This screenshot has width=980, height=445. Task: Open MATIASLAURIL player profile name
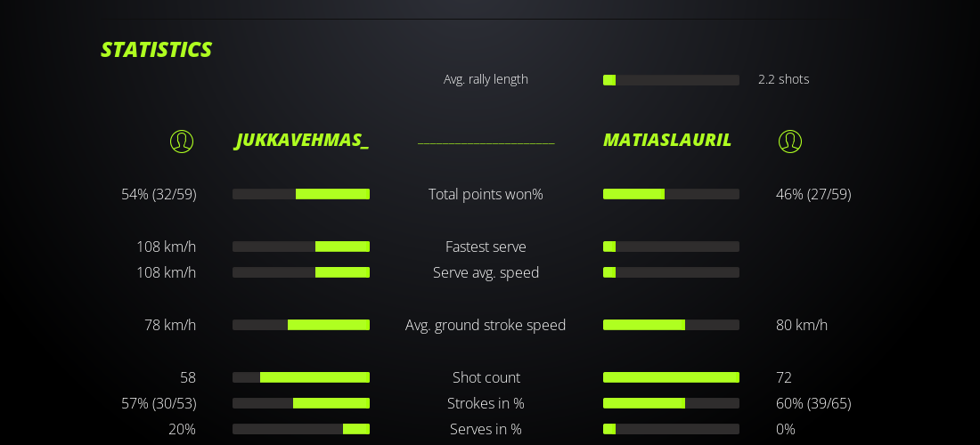667,141
